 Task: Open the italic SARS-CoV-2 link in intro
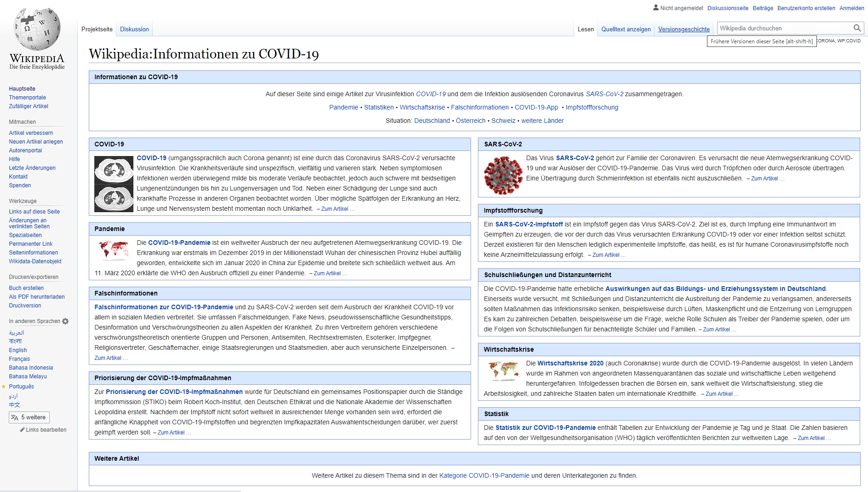click(604, 94)
